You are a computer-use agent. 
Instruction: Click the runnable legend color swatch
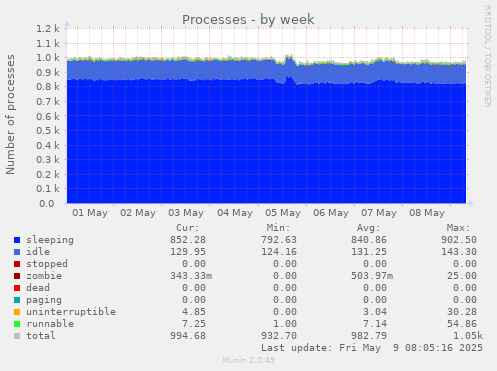(x=17, y=324)
